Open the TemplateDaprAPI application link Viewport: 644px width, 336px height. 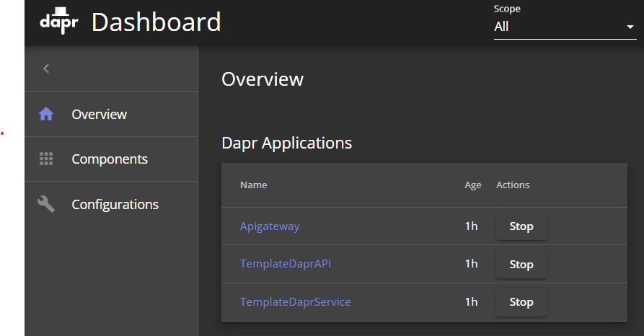pyautogui.click(x=286, y=264)
